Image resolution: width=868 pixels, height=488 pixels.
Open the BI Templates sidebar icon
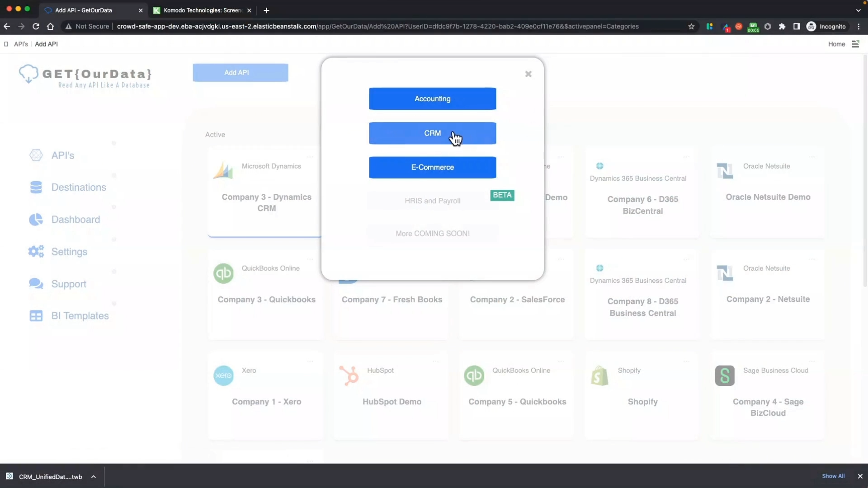click(x=36, y=316)
